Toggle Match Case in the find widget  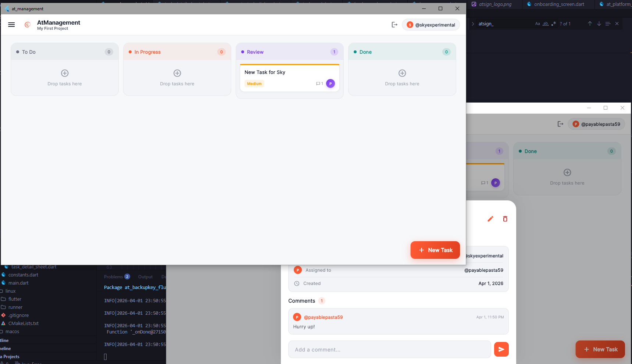(x=538, y=24)
